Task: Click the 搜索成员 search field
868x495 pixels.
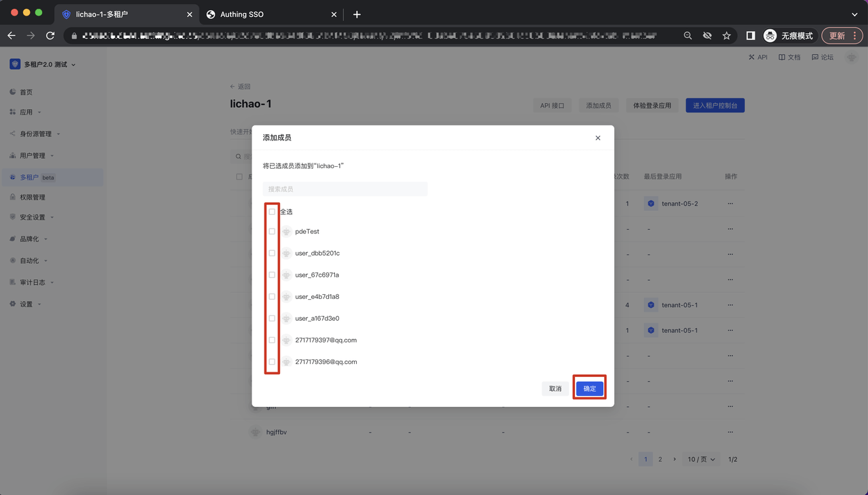Action: [345, 189]
